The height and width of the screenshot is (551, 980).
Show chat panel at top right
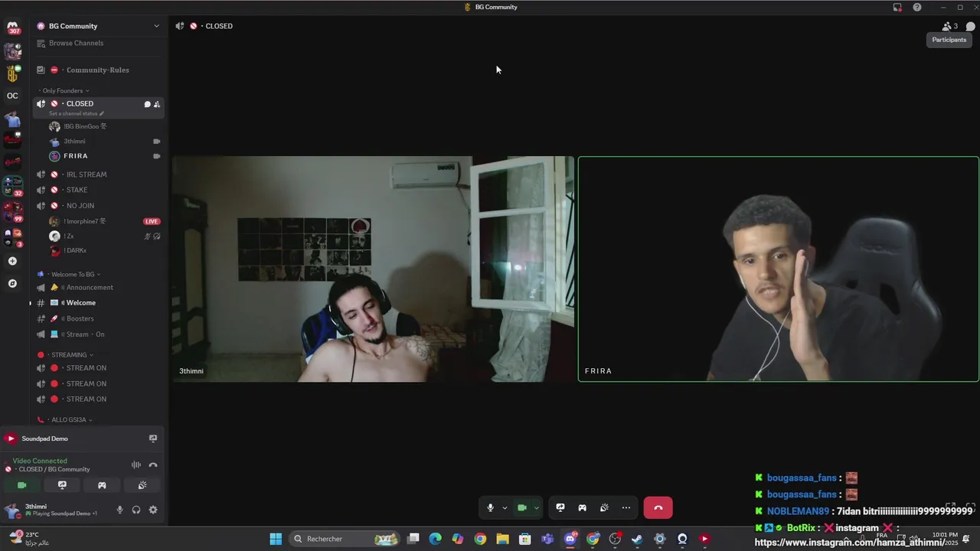pos(970,26)
